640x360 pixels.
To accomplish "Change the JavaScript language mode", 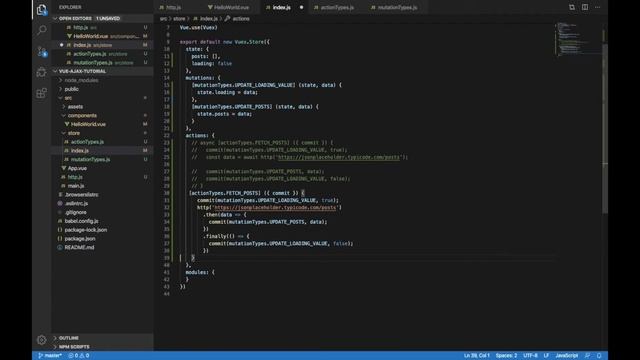I will (x=567, y=356).
